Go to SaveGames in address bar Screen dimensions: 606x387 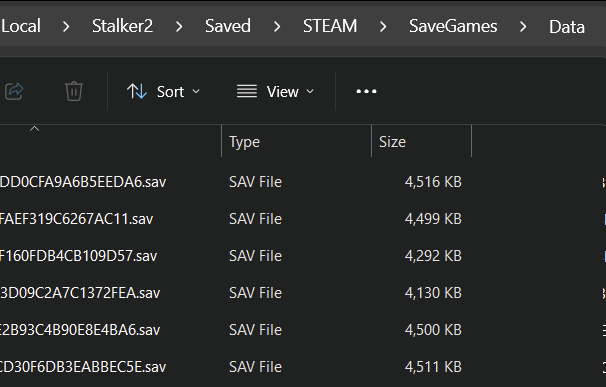point(453,26)
